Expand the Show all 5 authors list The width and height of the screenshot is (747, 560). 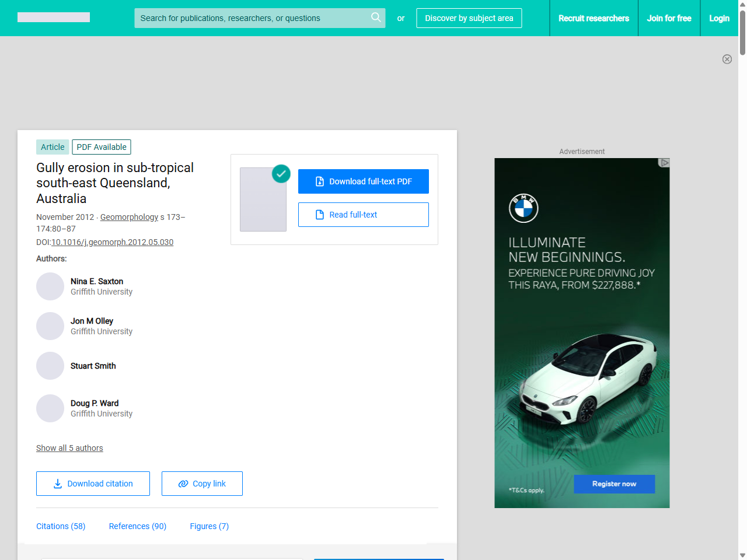[x=69, y=448]
